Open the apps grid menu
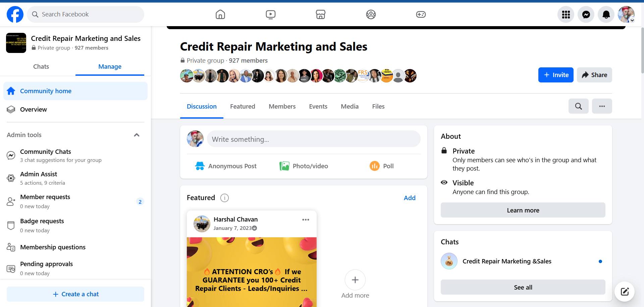This screenshot has height=307, width=644. [566, 14]
